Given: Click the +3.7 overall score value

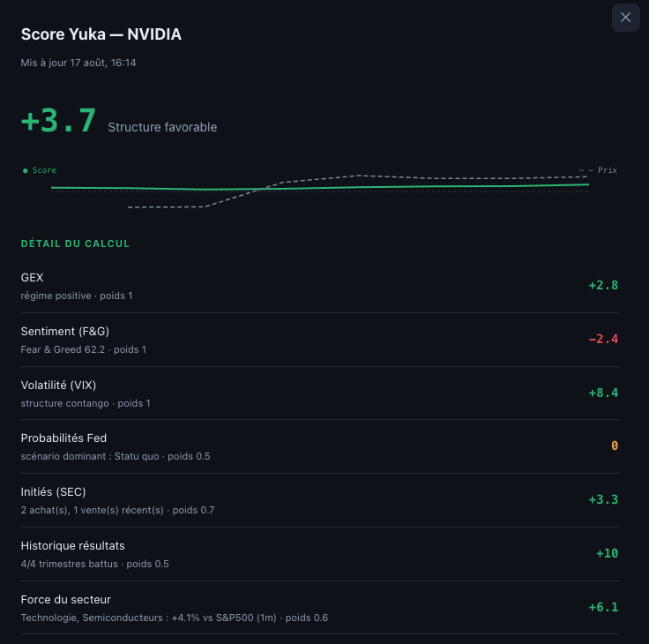Looking at the screenshot, I should tap(58, 121).
